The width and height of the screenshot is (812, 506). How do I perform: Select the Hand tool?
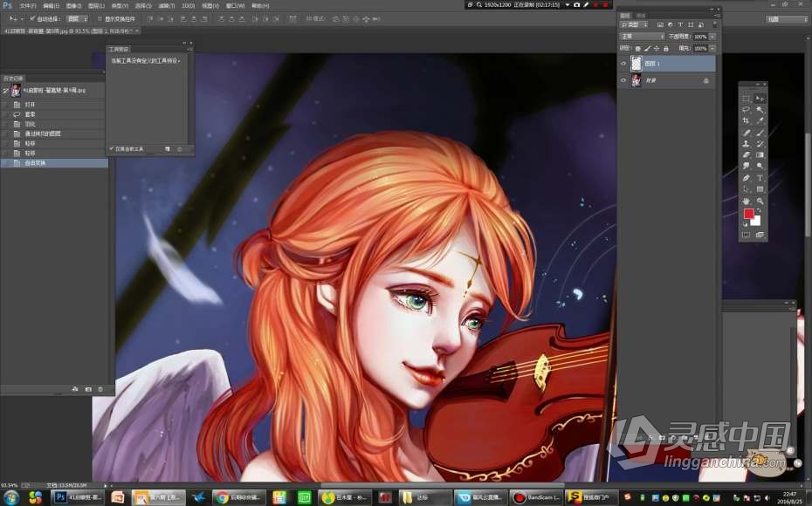click(746, 201)
